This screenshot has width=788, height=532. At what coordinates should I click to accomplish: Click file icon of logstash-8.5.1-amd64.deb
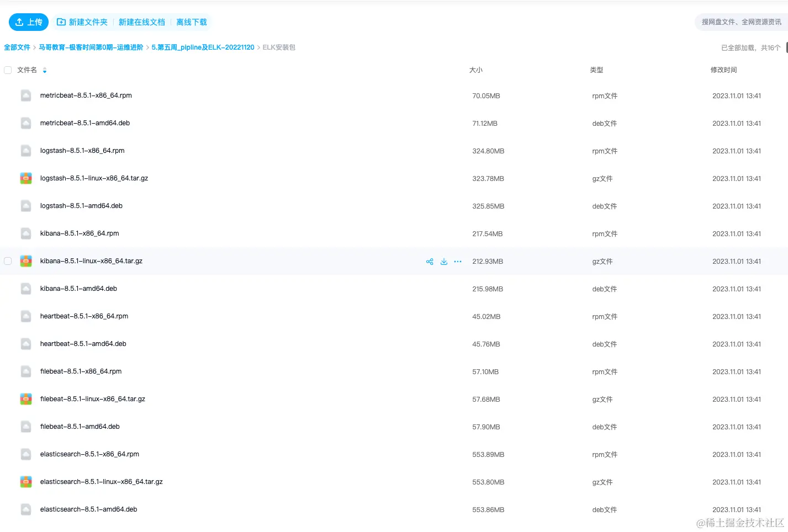[26, 206]
